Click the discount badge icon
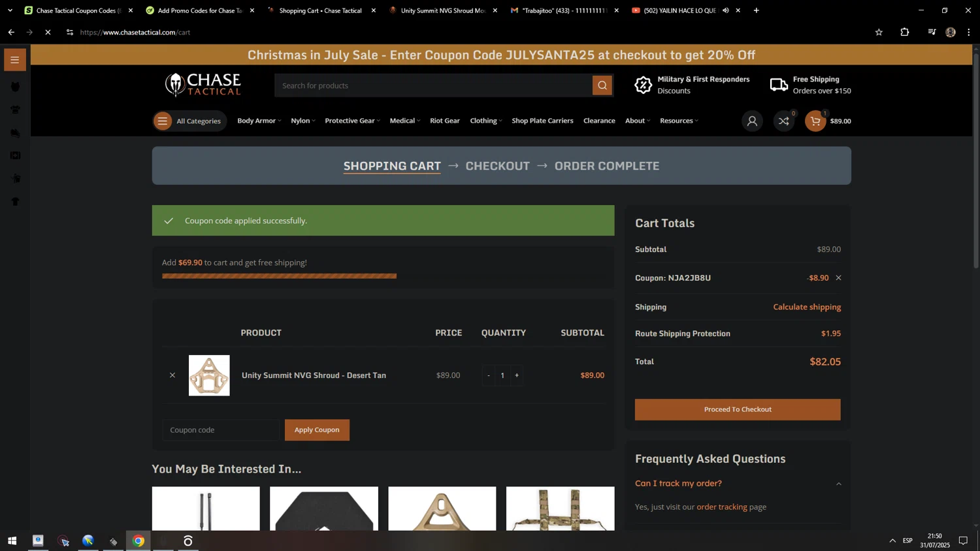980x551 pixels. pos(643,85)
